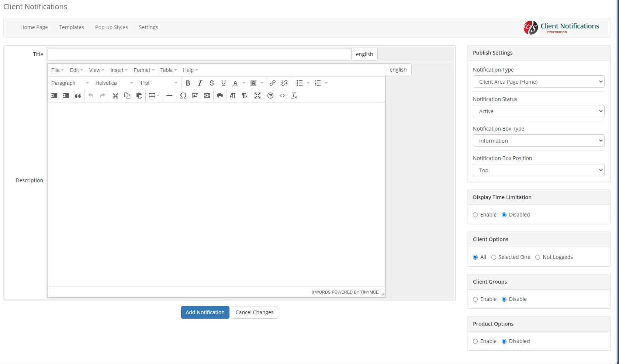The width and height of the screenshot is (619, 364).
Task: Insert a link using the link icon
Action: click(273, 83)
